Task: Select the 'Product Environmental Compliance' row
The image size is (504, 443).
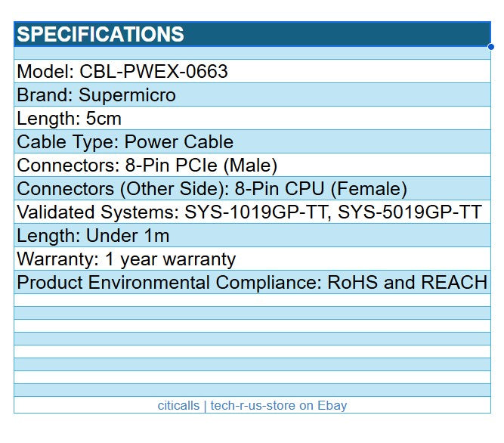Action: (252, 282)
